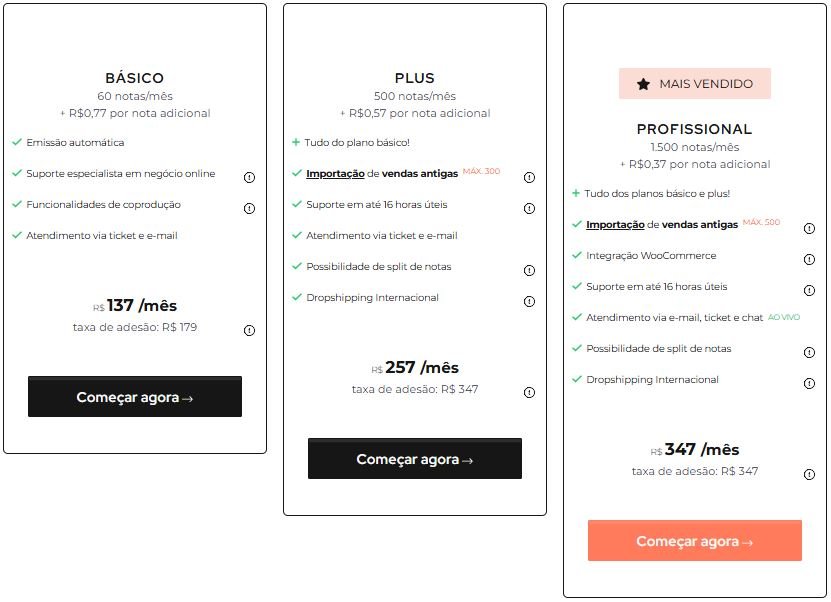Image resolution: width=831 pixels, height=602 pixels.
Task: Click Começar agora in the Plus plan
Action: pos(414,459)
